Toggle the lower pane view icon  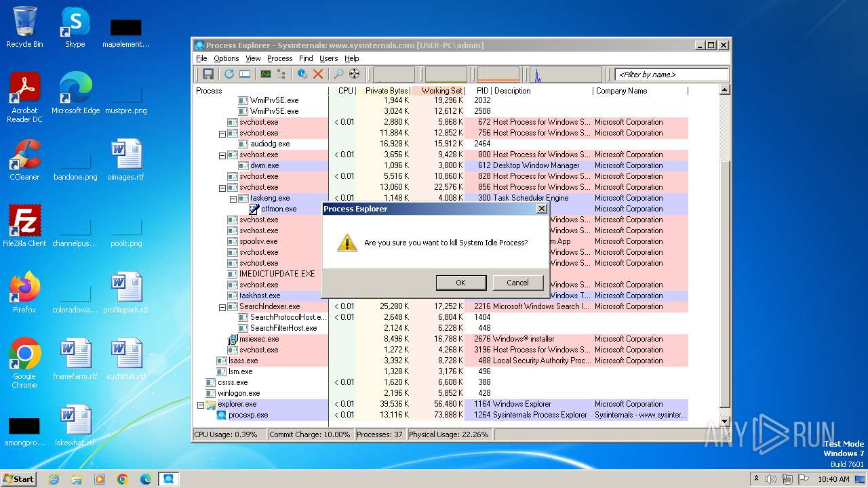245,74
